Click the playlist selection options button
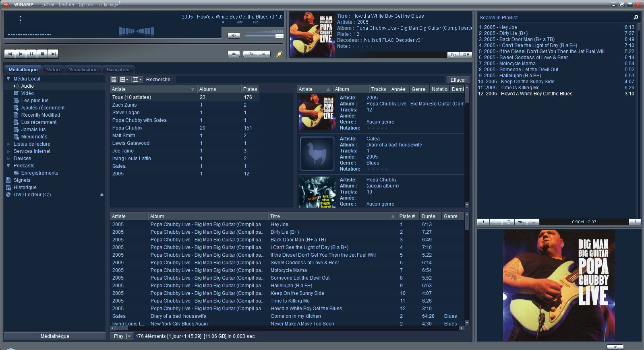The image size is (644, 350). 508,222
